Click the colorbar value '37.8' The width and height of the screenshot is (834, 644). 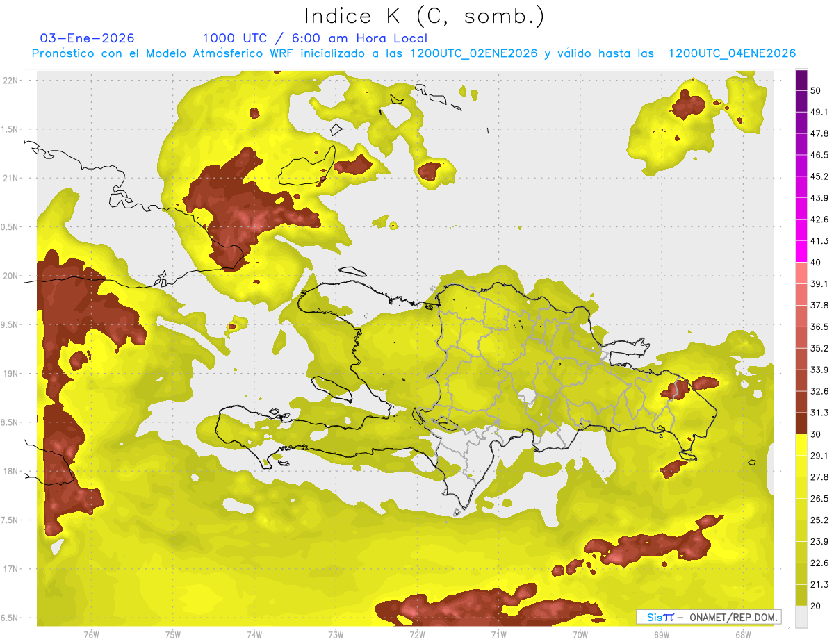[x=819, y=306]
